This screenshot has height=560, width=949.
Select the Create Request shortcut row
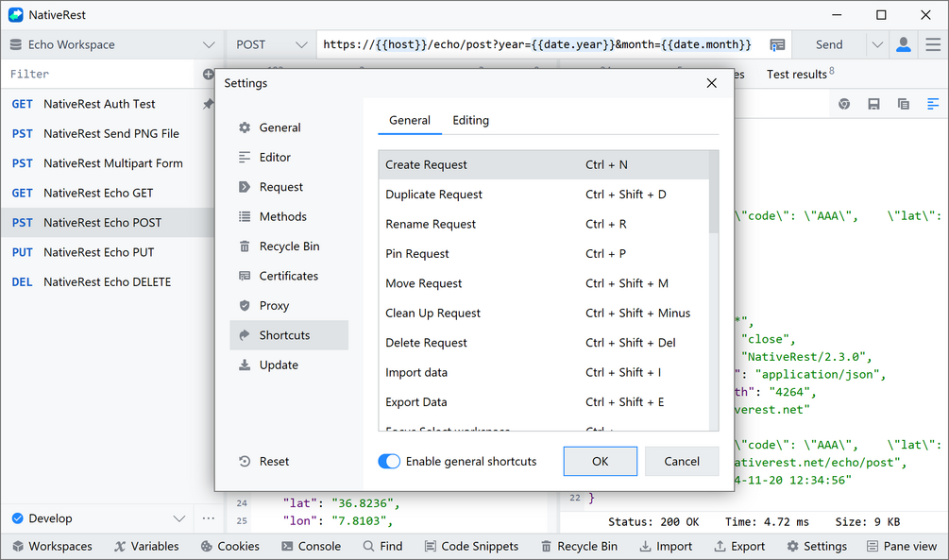tap(544, 164)
